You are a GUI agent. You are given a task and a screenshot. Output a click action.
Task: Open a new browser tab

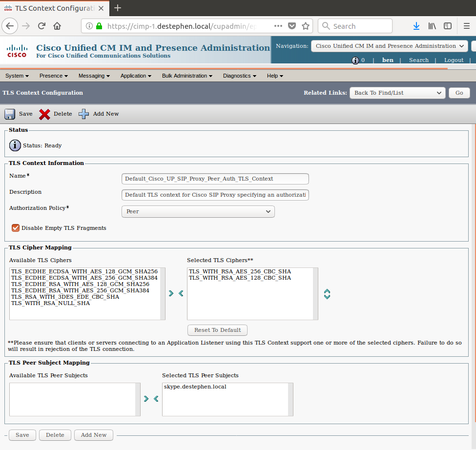coord(118,8)
